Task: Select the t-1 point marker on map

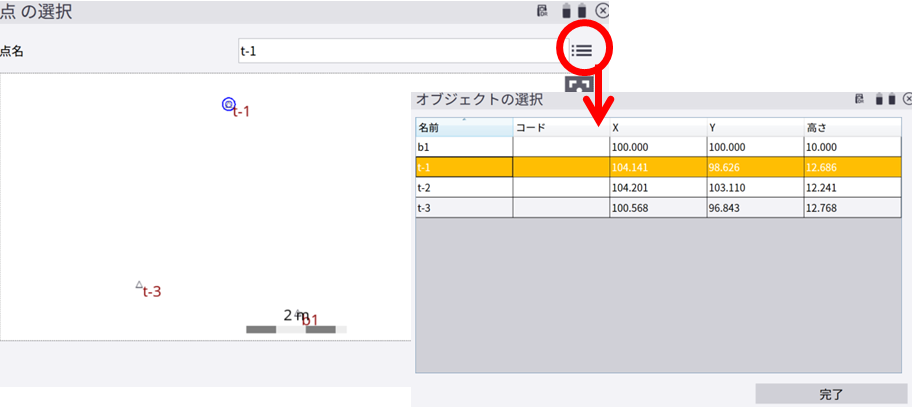Action: pos(228,104)
